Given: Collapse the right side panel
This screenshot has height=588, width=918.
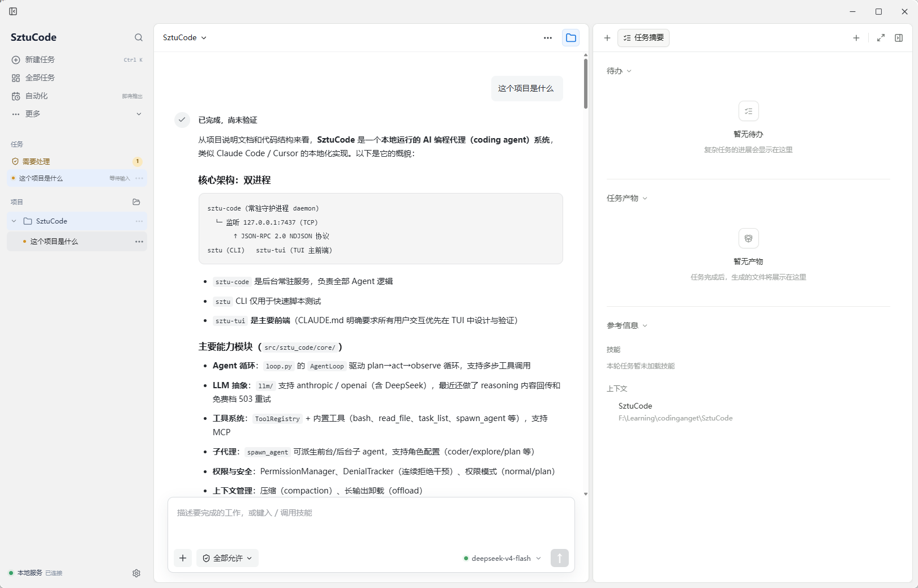Looking at the screenshot, I should pos(899,38).
